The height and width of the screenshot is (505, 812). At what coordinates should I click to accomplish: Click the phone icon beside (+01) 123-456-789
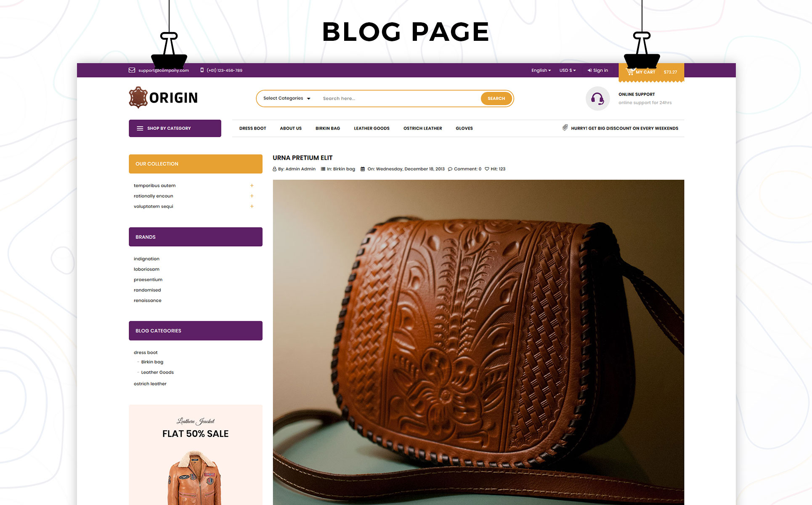[202, 70]
